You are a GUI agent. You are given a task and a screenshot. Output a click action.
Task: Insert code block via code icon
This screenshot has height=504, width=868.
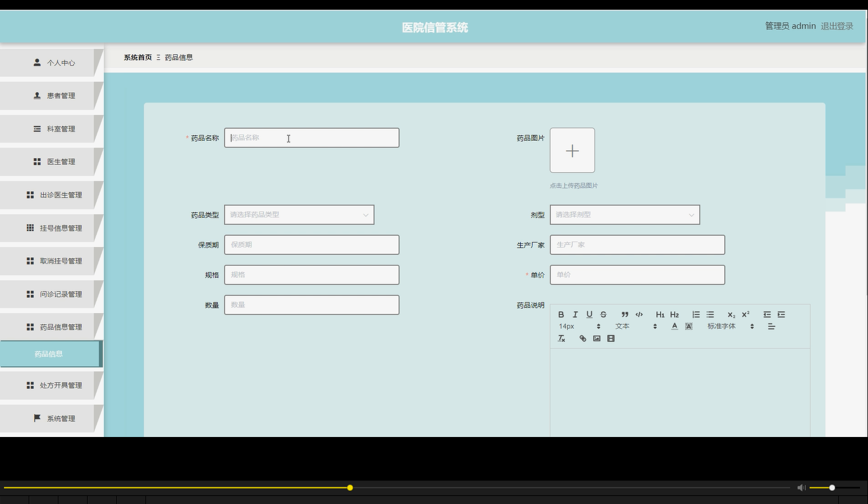[x=639, y=314]
